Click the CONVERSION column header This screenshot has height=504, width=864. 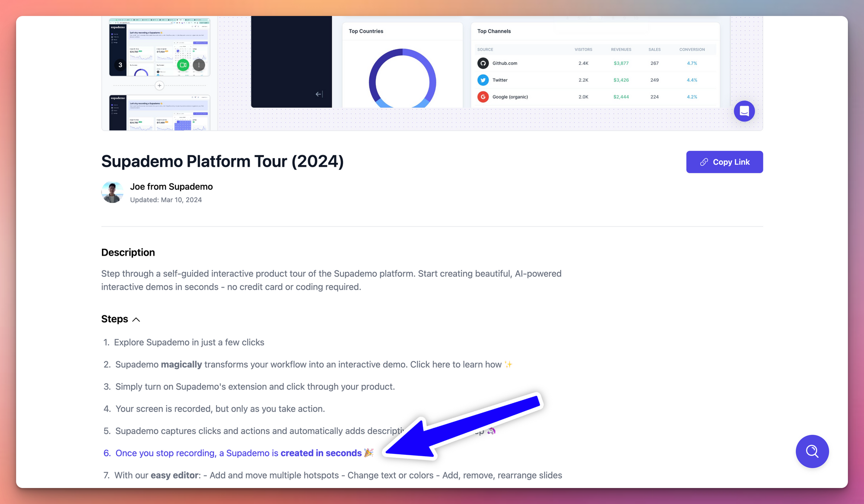(692, 50)
